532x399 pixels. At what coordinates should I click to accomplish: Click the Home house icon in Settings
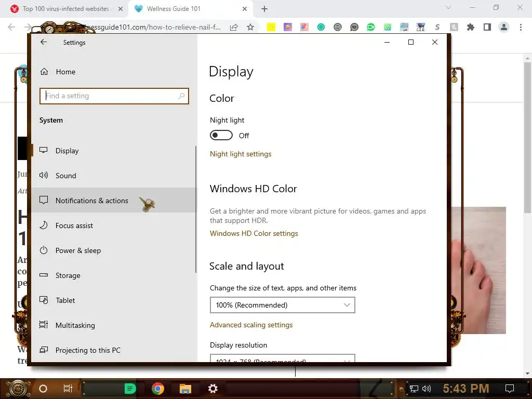tap(44, 72)
